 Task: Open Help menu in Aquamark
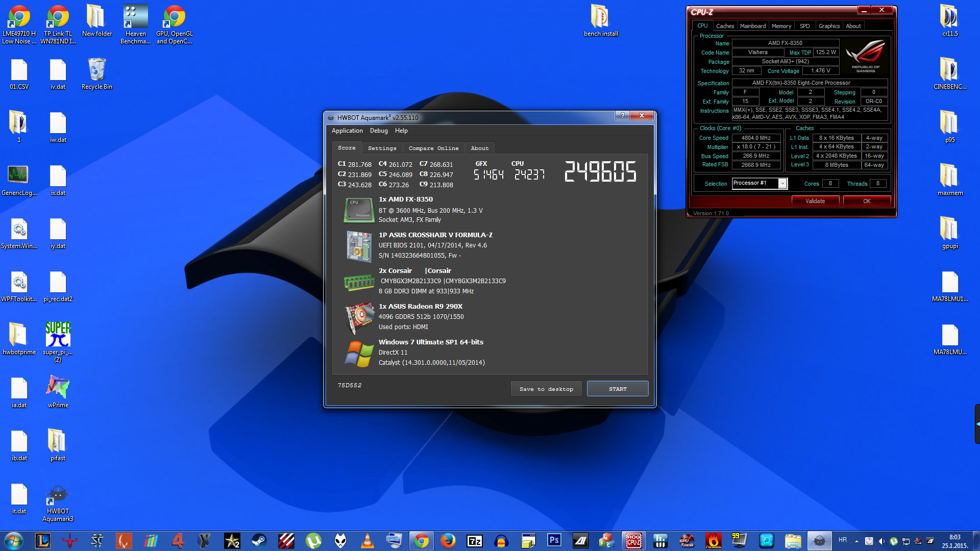click(401, 131)
